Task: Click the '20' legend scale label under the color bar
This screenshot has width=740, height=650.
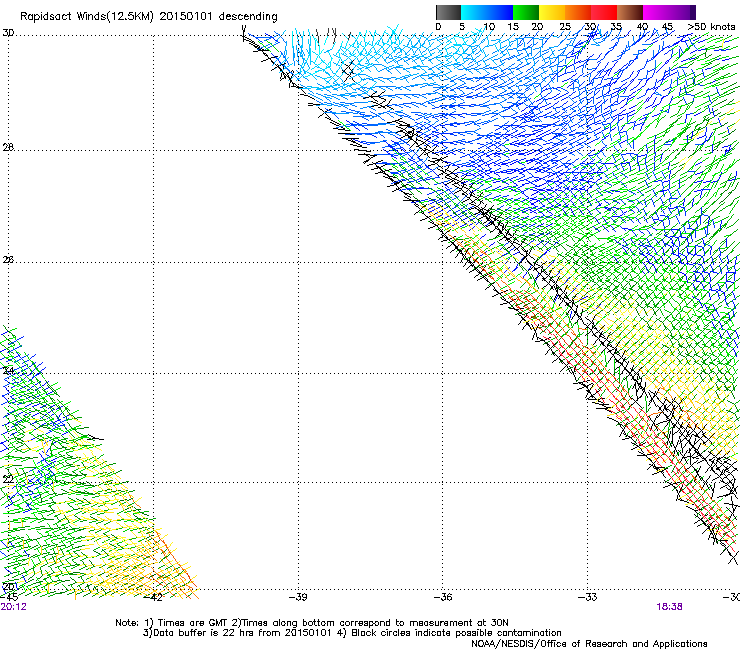Action: (x=537, y=26)
